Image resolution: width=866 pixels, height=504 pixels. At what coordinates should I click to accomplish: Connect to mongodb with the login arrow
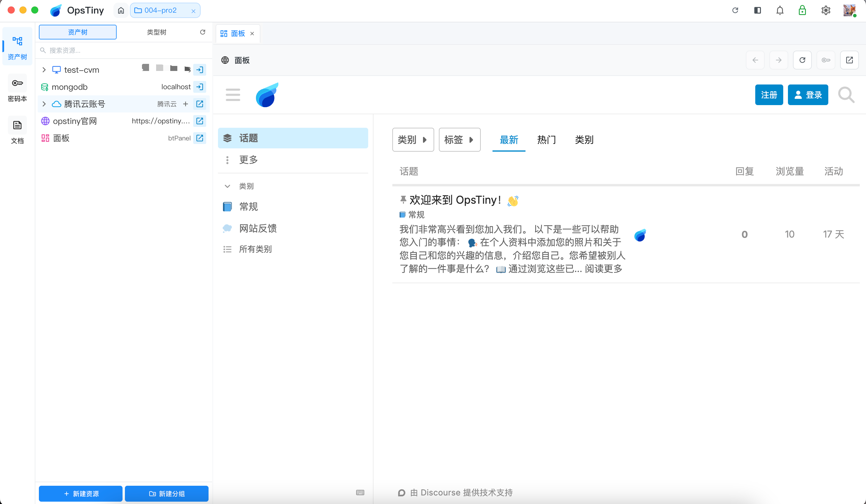200,87
